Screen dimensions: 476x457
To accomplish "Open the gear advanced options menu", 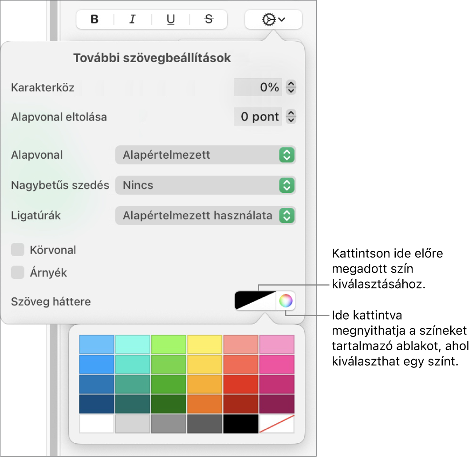I will click(x=274, y=20).
